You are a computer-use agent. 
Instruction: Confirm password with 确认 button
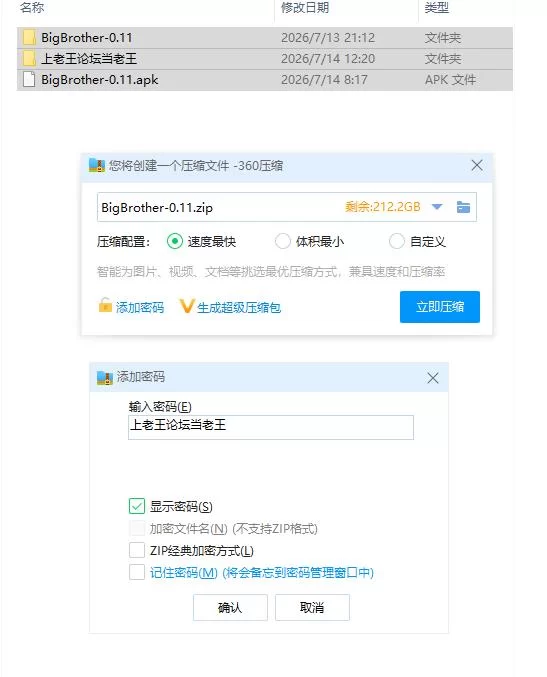tap(230, 607)
